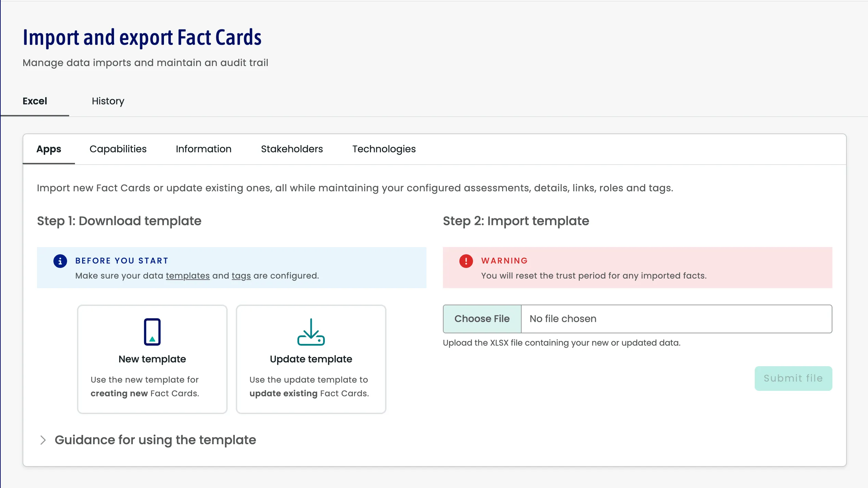Return to the Apps tab
Screen dimensions: 868x488
(48, 149)
